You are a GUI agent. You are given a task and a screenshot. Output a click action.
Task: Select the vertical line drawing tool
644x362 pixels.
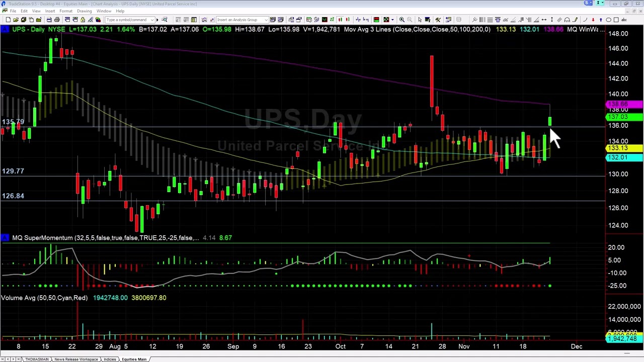coord(551,20)
